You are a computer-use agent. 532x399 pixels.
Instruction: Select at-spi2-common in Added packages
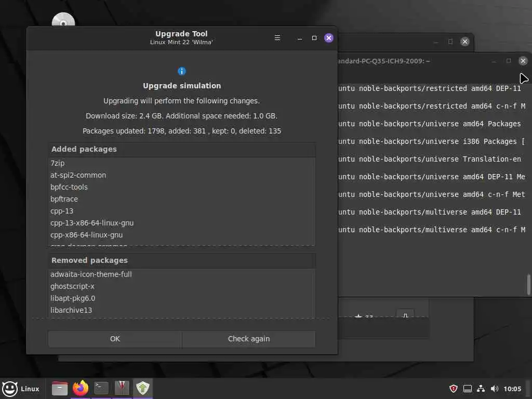(x=182, y=175)
